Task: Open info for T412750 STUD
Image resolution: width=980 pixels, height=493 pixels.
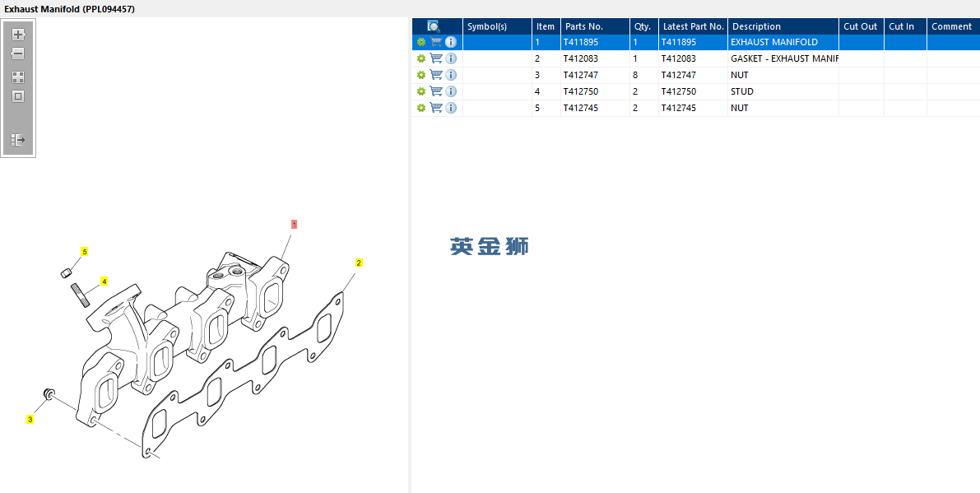Action: (451, 91)
